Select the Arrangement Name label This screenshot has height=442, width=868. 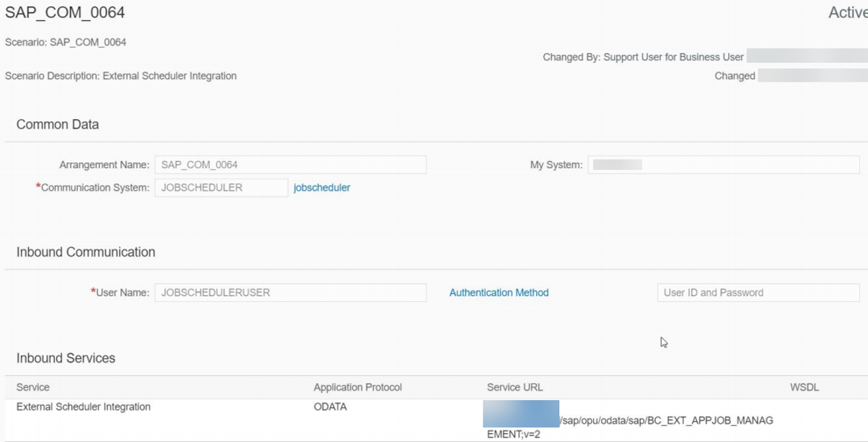click(x=104, y=165)
